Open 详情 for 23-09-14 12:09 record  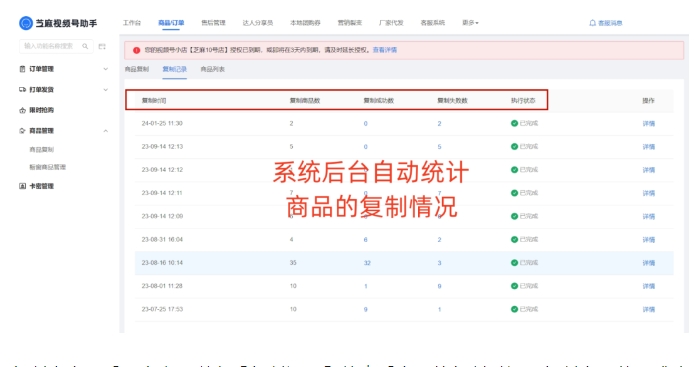pyautogui.click(x=648, y=216)
